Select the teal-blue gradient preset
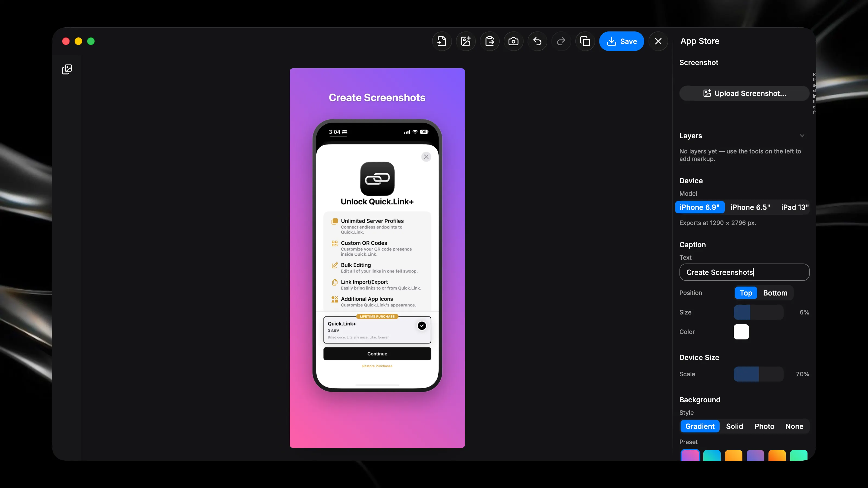868x488 pixels. click(x=712, y=455)
